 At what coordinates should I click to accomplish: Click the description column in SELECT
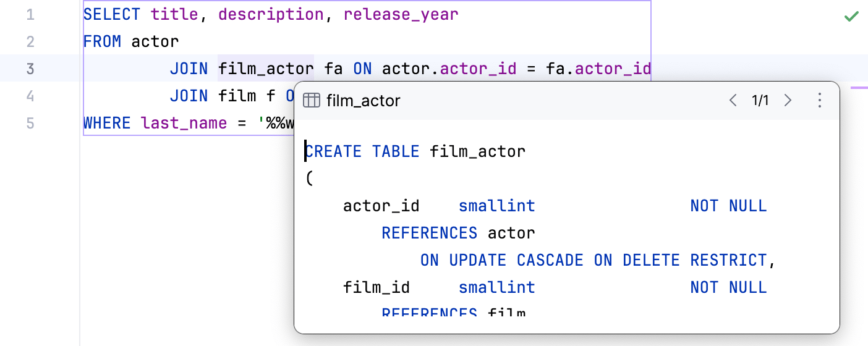[x=271, y=14]
